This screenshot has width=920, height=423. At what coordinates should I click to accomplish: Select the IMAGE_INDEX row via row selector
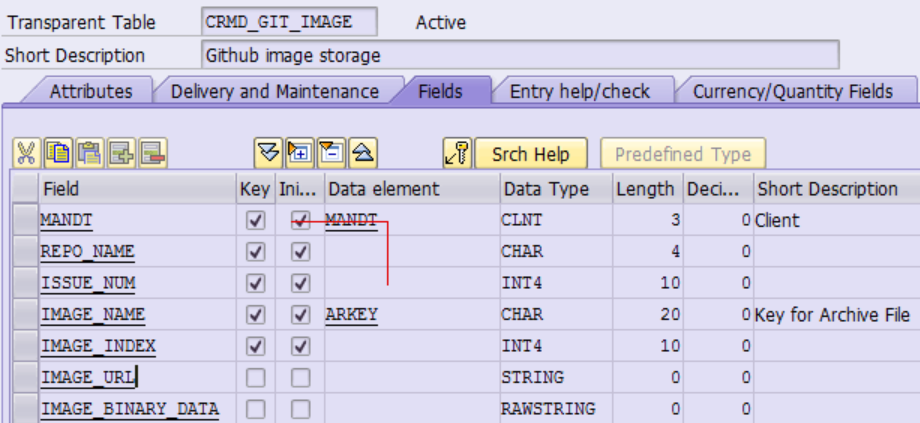pyautogui.click(x=25, y=346)
